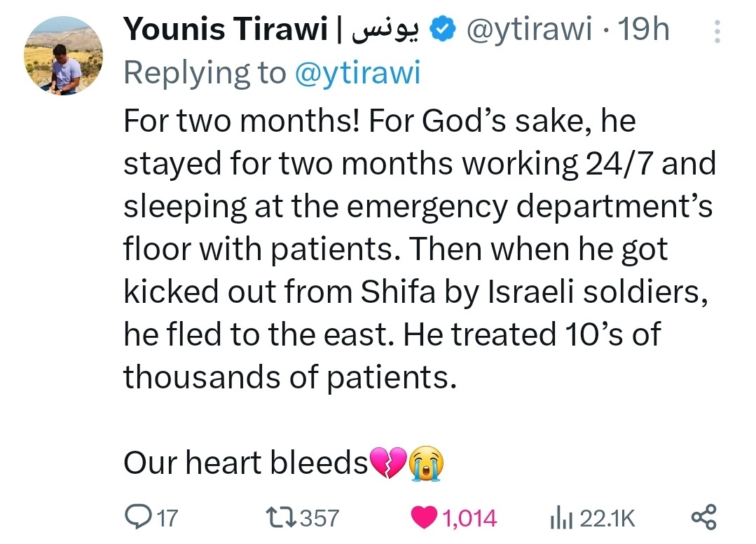
Task: Click the blue verified badge
Action: 439,31
